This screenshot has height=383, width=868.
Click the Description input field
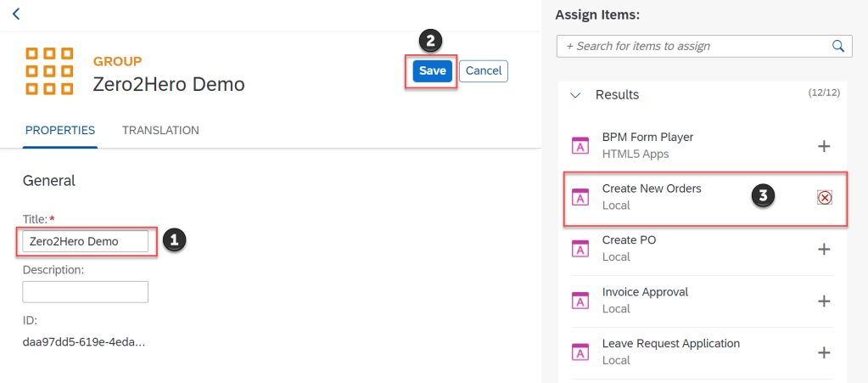(85, 292)
